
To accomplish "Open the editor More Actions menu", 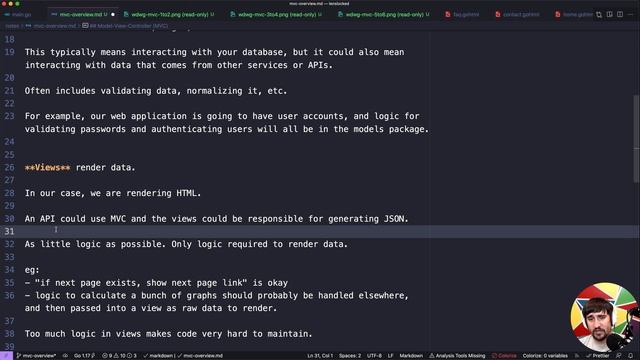I will [631, 14].
